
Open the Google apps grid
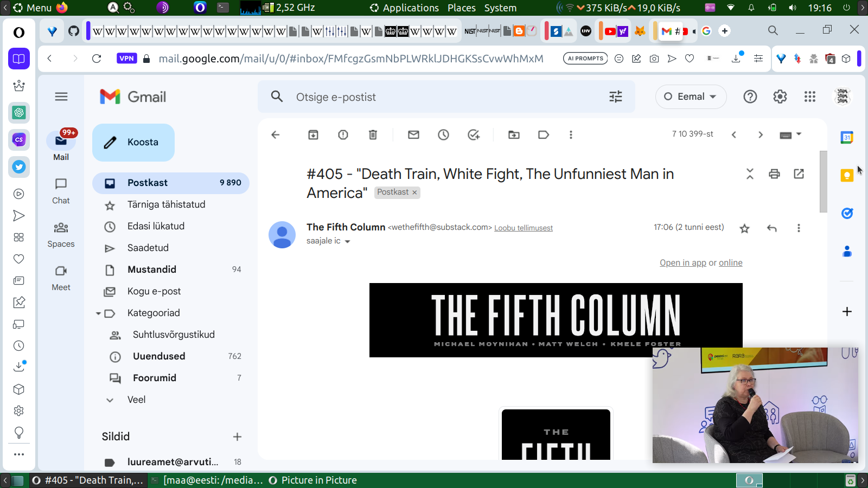point(810,97)
